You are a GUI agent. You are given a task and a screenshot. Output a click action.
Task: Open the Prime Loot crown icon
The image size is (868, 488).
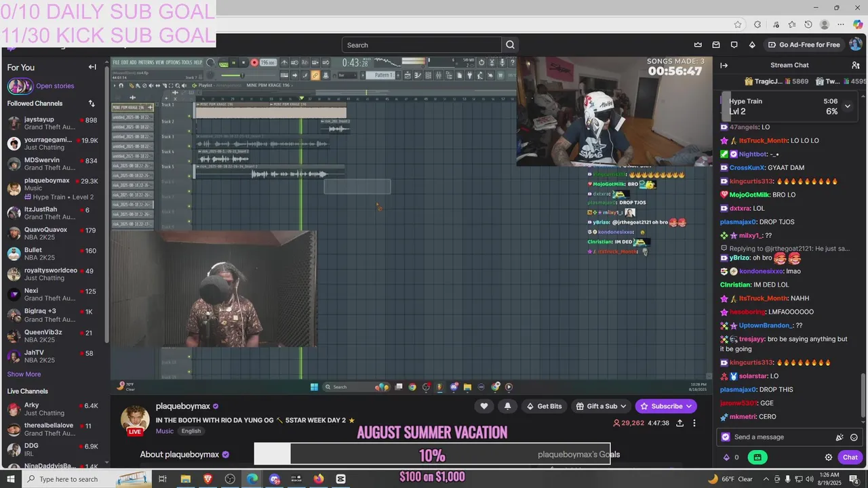click(698, 45)
